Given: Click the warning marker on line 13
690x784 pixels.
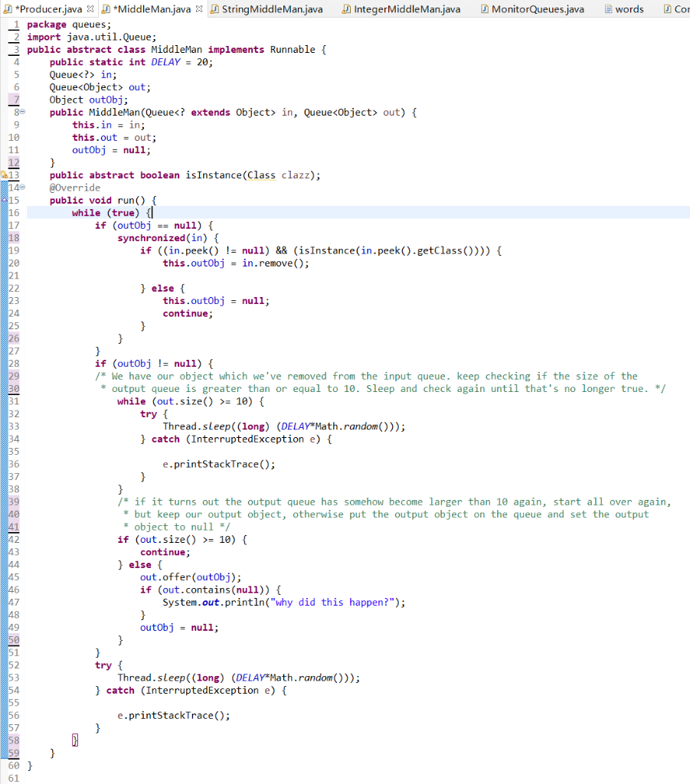Looking at the screenshot, I should (4, 175).
